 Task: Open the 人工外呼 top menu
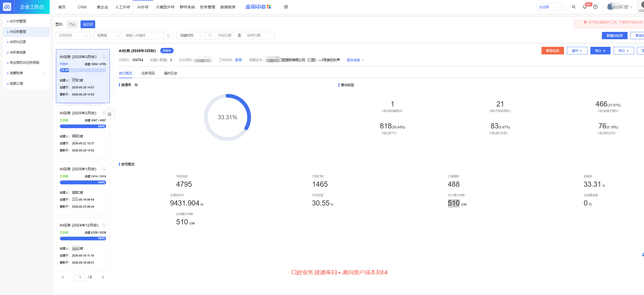coord(123,7)
